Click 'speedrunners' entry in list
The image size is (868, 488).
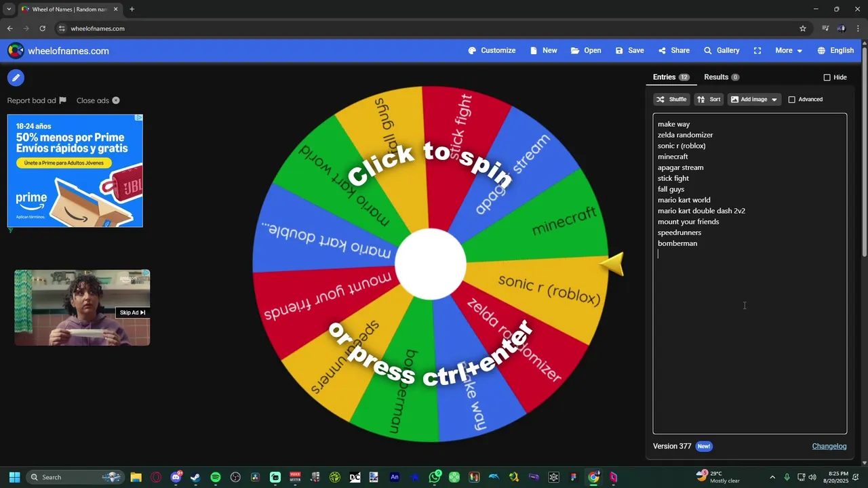(679, 232)
